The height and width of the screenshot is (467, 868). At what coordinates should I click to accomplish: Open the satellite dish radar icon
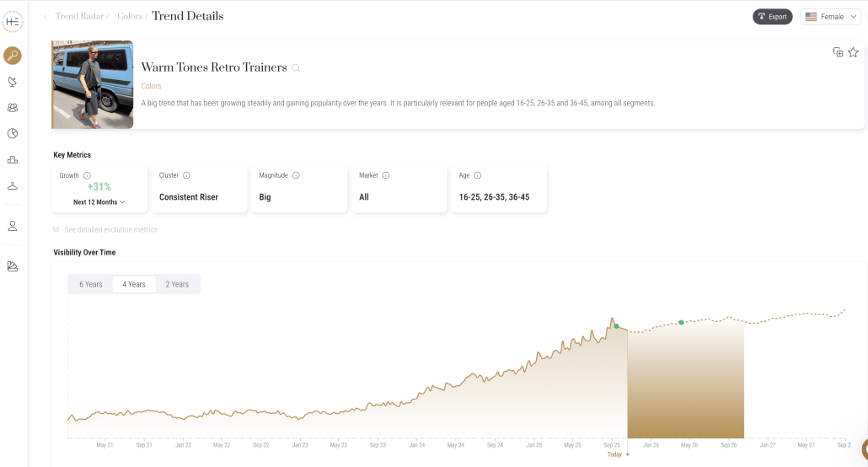(x=13, y=82)
